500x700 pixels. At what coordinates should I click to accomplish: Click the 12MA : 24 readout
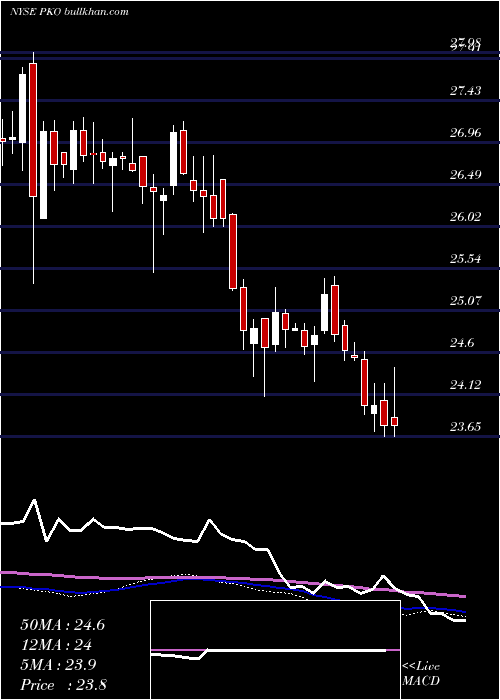[56, 645]
